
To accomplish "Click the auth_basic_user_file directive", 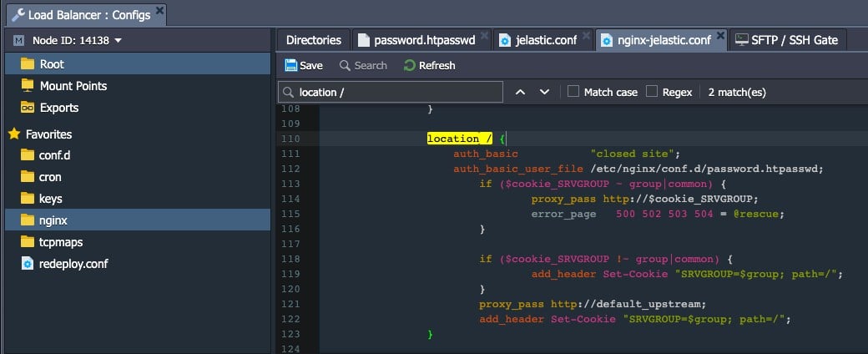I will pyautogui.click(x=518, y=169).
